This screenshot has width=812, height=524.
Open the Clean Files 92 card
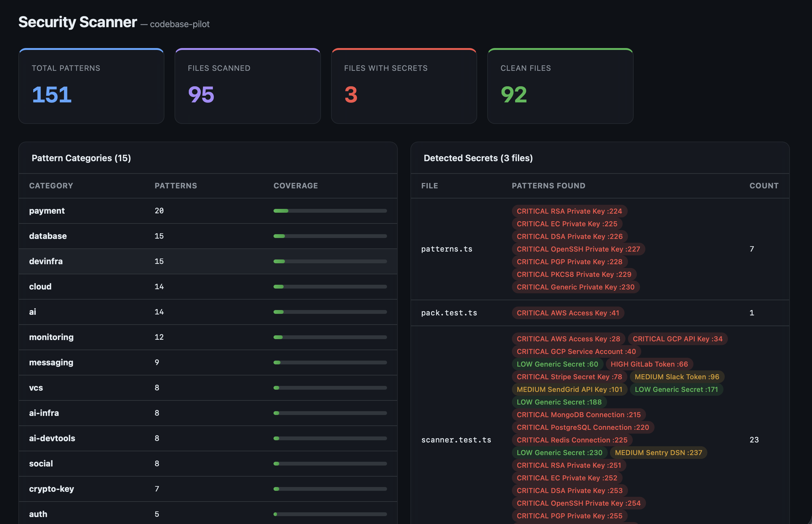560,86
